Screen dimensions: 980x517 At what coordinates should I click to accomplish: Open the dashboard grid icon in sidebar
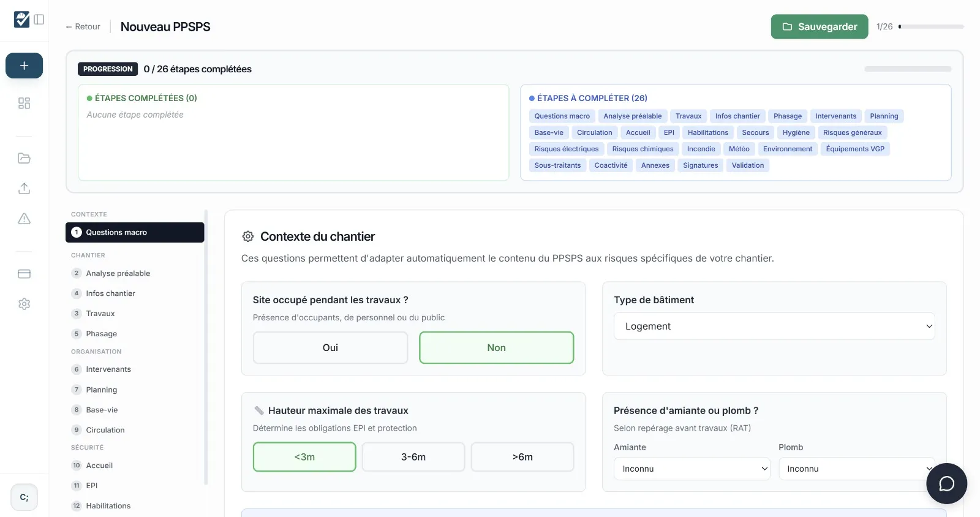click(x=24, y=104)
